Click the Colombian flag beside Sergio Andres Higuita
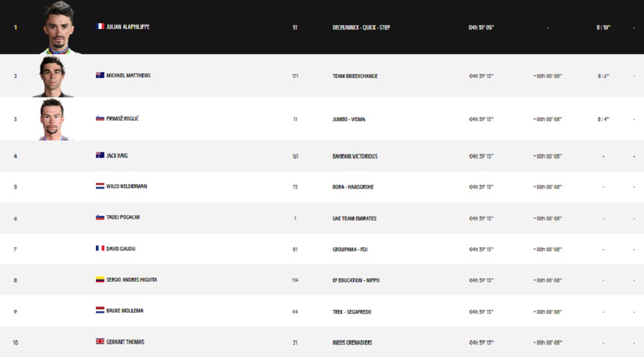This screenshot has width=644, height=357. pyautogui.click(x=100, y=280)
